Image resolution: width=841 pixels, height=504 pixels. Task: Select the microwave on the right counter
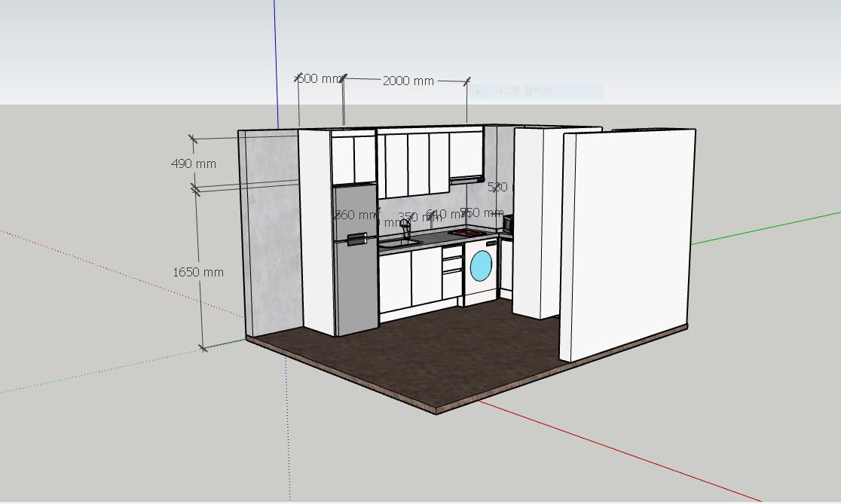click(x=507, y=223)
